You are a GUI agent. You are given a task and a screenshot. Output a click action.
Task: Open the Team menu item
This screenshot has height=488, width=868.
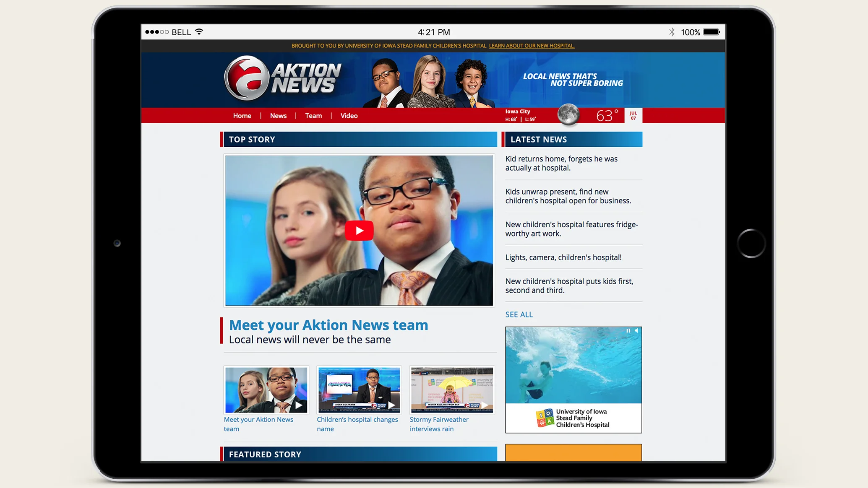313,116
